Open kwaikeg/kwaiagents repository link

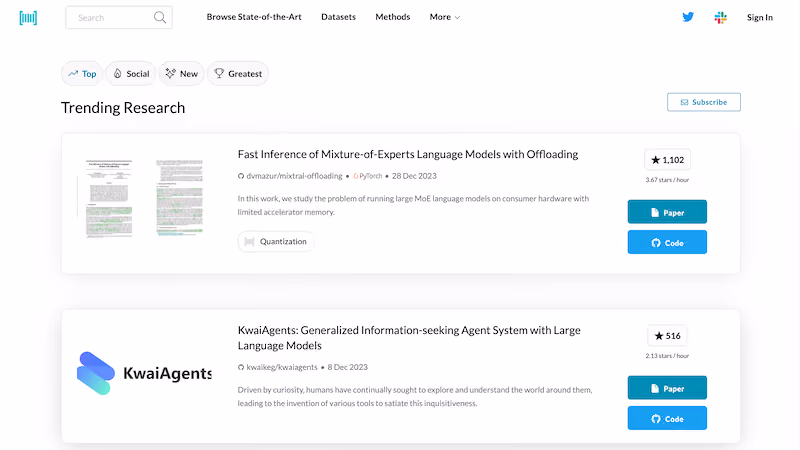[x=278, y=367]
